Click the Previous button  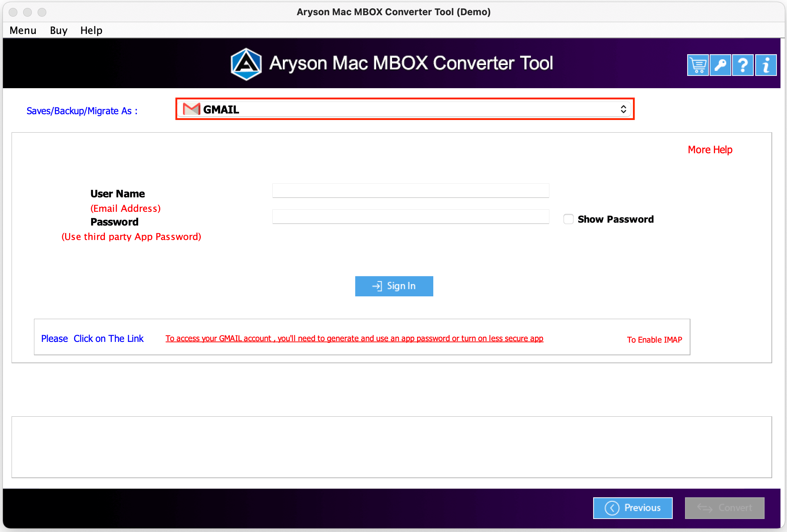(633, 508)
